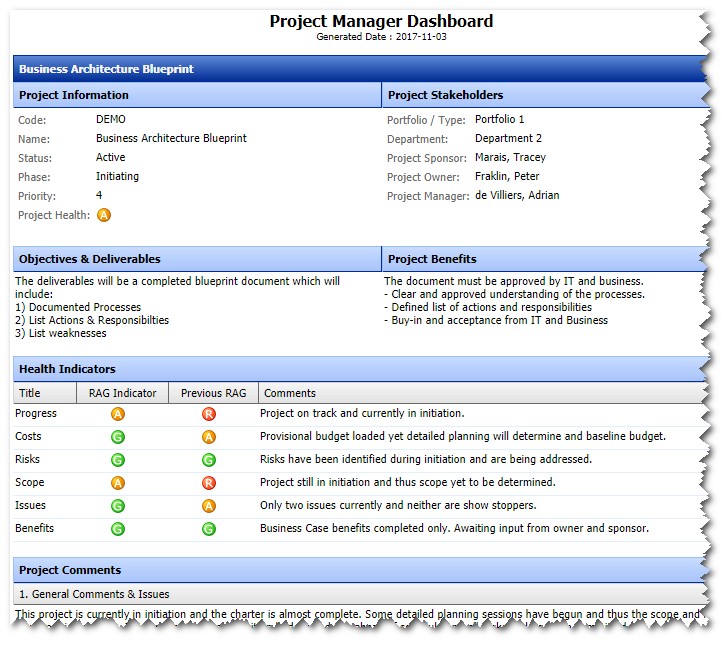Click the 'Portfolio / Type:' label

[x=426, y=120]
